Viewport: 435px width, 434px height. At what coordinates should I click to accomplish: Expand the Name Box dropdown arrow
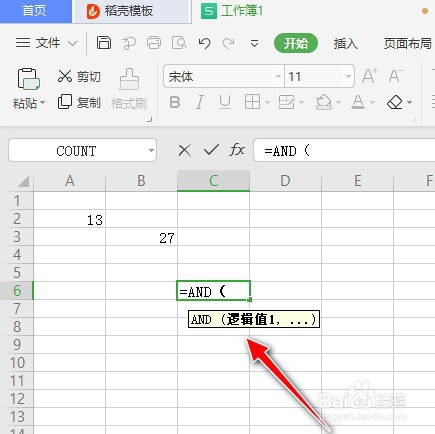click(151, 151)
